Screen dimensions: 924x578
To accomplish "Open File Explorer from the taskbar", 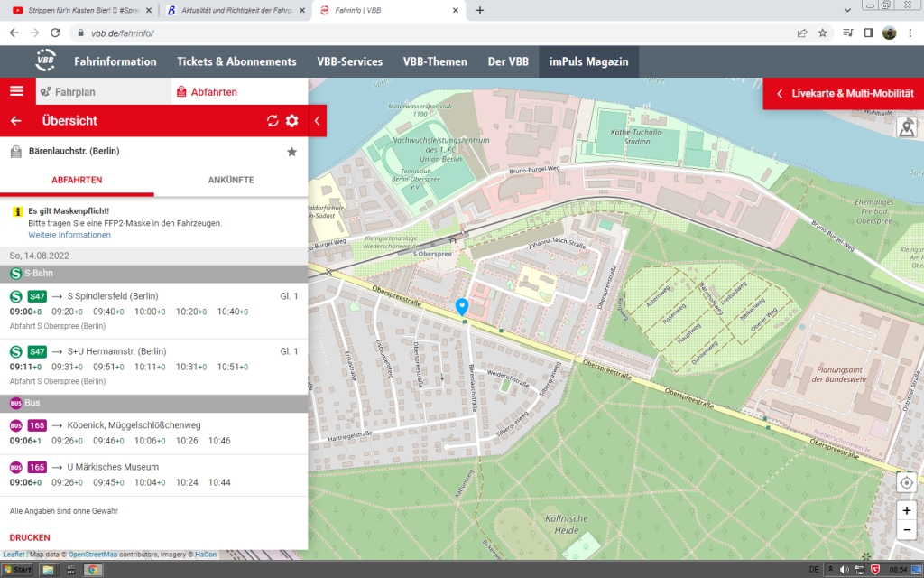I will point(48,569).
